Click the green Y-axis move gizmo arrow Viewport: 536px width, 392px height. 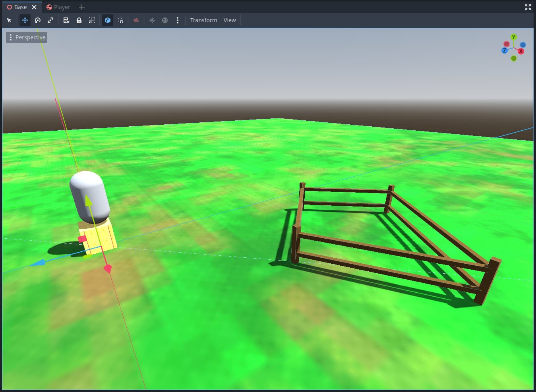click(x=89, y=201)
